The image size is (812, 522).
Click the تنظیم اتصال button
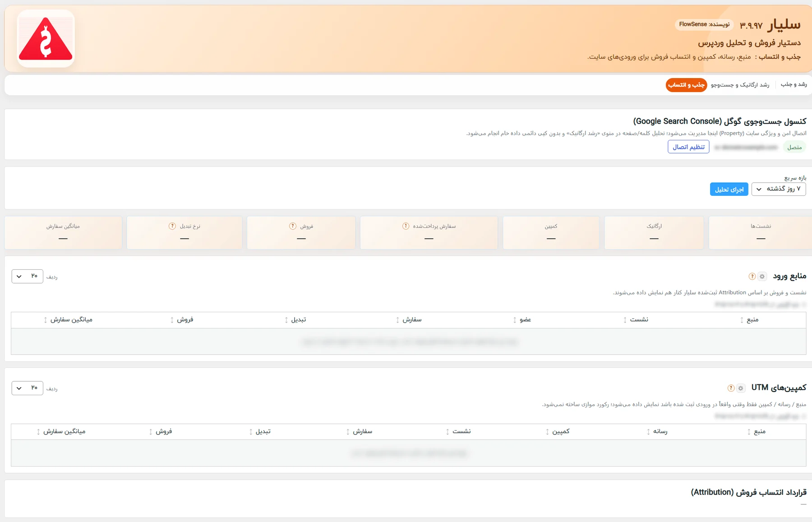688,147
